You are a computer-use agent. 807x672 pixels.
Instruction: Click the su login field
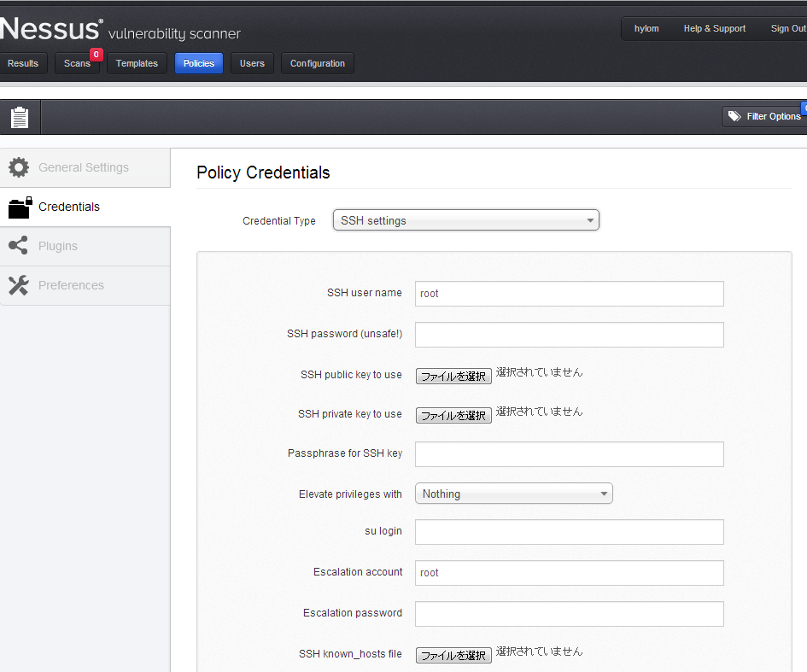tap(570, 531)
